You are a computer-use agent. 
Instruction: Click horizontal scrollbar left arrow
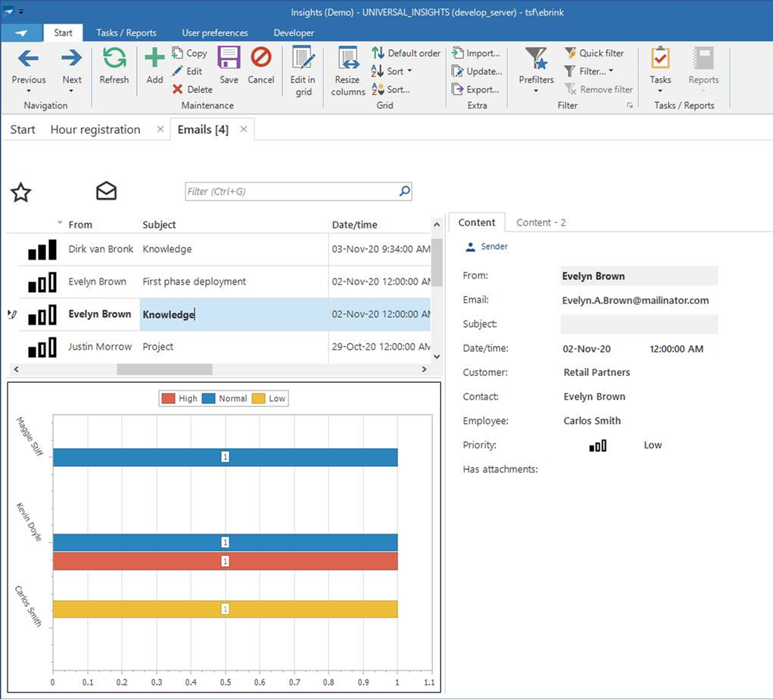[x=16, y=369]
